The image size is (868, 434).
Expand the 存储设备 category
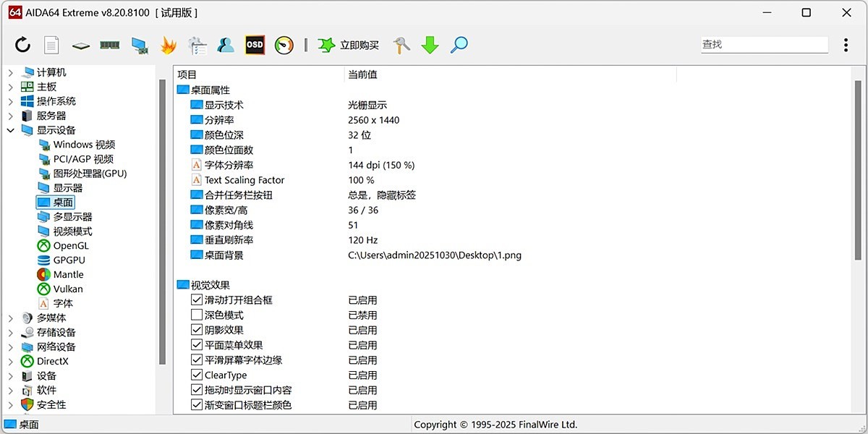(10, 332)
